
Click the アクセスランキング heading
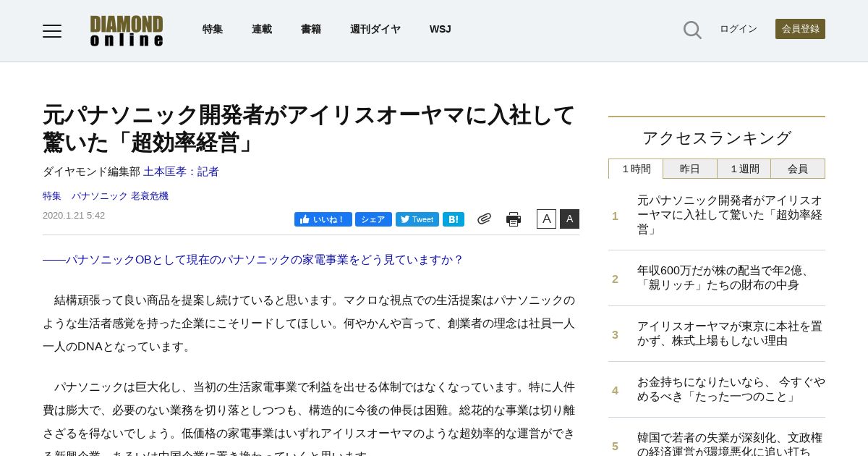pos(717,138)
